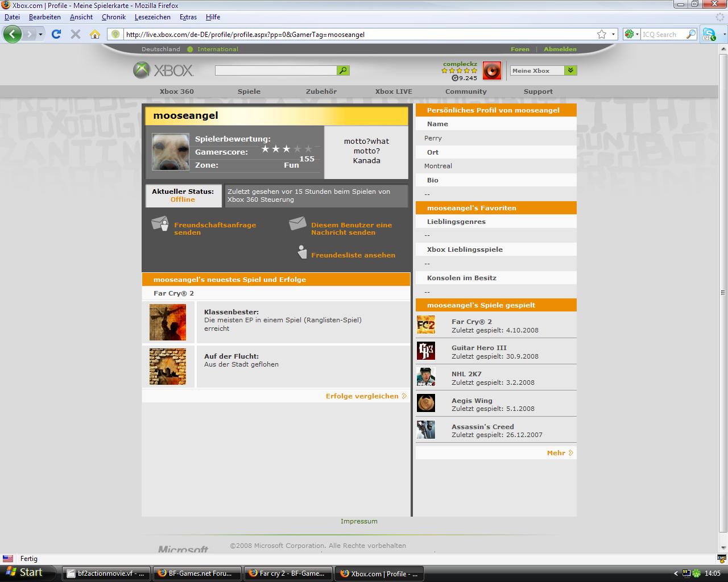Click the International link
Image resolution: width=728 pixels, height=582 pixels.
[218, 49]
